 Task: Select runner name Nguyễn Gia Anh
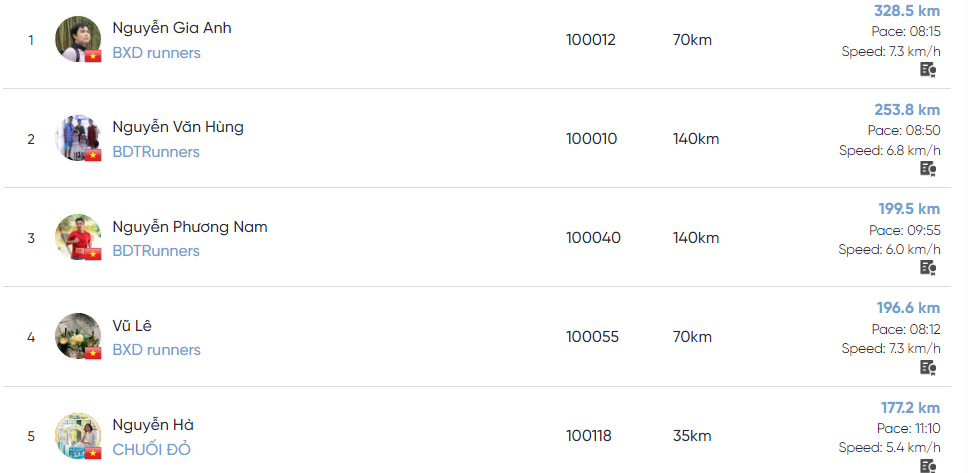coord(172,28)
